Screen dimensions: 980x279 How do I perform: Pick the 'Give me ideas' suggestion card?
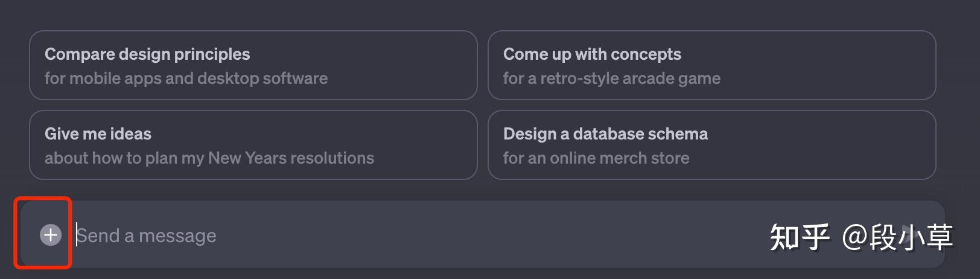point(98,134)
